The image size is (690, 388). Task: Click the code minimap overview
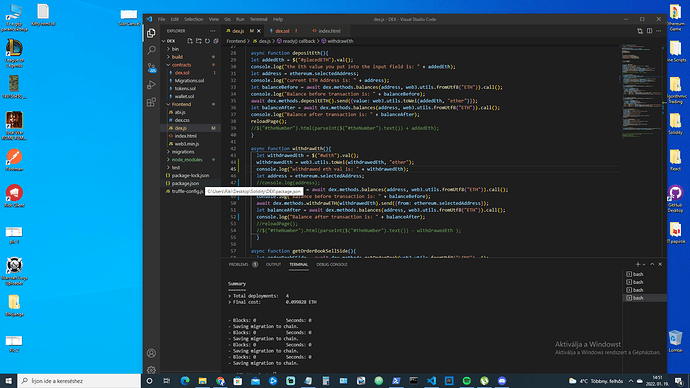642,92
